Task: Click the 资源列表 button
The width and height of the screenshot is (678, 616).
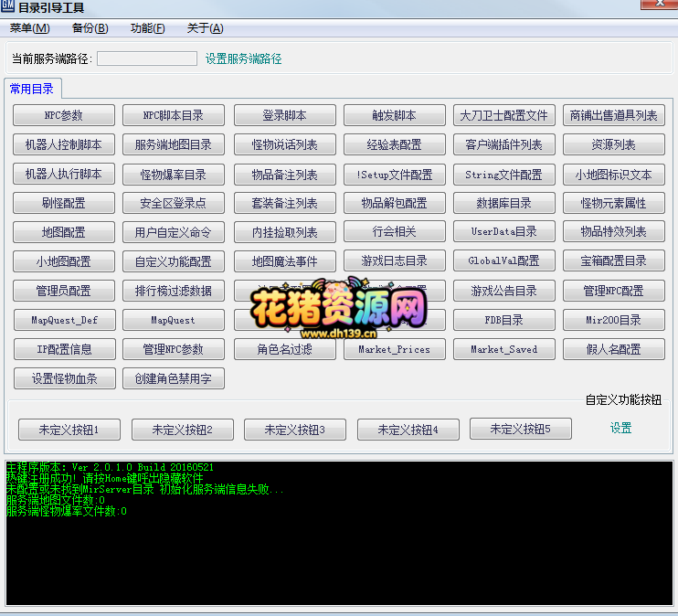Action: pyautogui.click(x=613, y=144)
